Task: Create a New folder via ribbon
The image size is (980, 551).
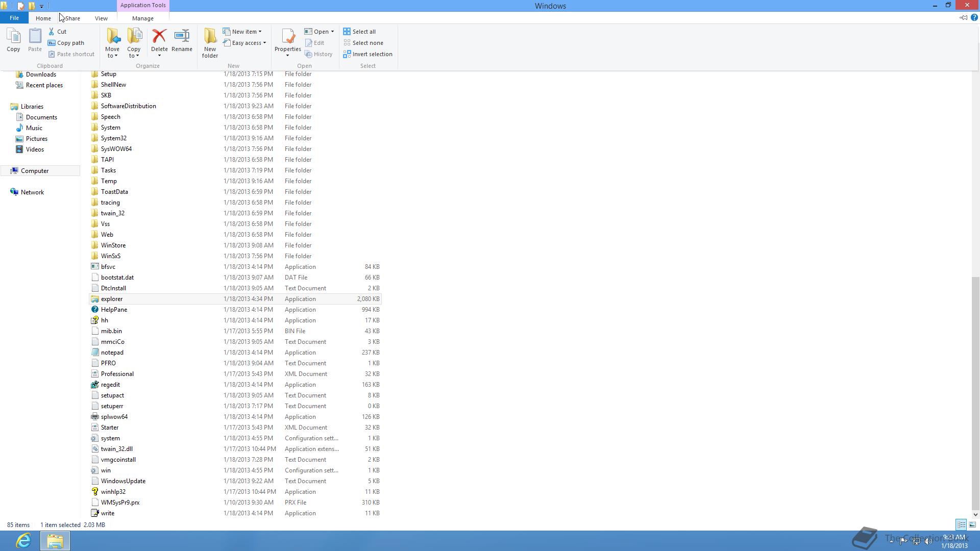Action: pos(210,43)
